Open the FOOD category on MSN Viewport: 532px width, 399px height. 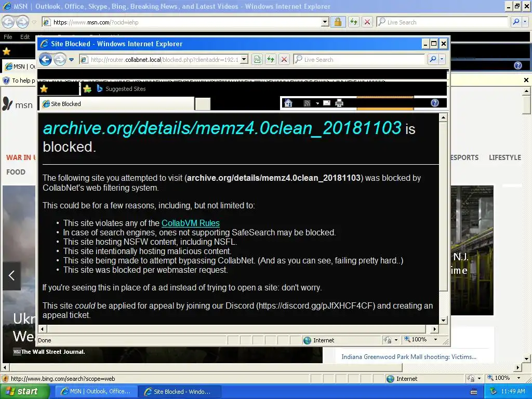[16, 172]
